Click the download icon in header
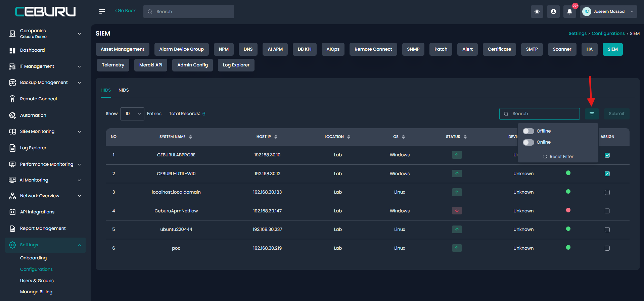The height and width of the screenshot is (301, 644). click(553, 11)
